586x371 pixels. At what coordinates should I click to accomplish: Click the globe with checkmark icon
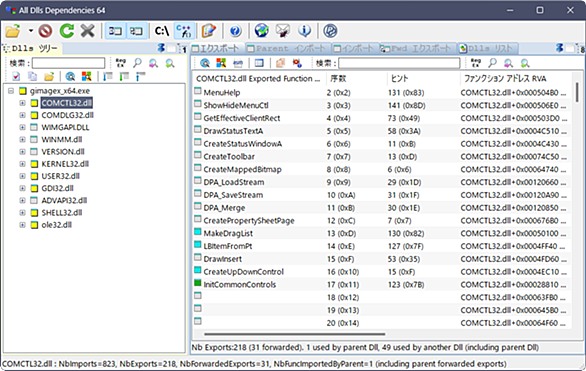point(262,31)
